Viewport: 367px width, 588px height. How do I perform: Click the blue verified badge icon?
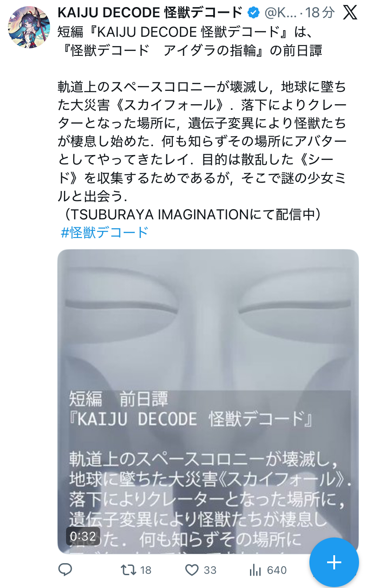tap(253, 12)
